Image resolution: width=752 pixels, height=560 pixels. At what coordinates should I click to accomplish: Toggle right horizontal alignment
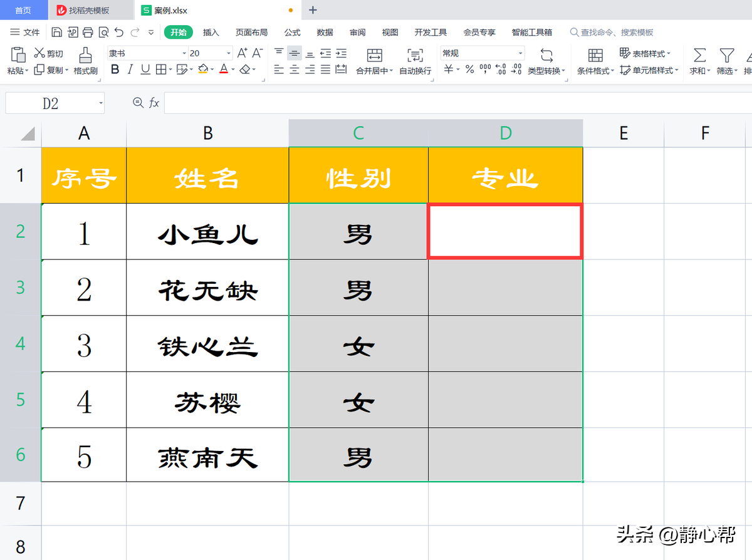tap(310, 70)
